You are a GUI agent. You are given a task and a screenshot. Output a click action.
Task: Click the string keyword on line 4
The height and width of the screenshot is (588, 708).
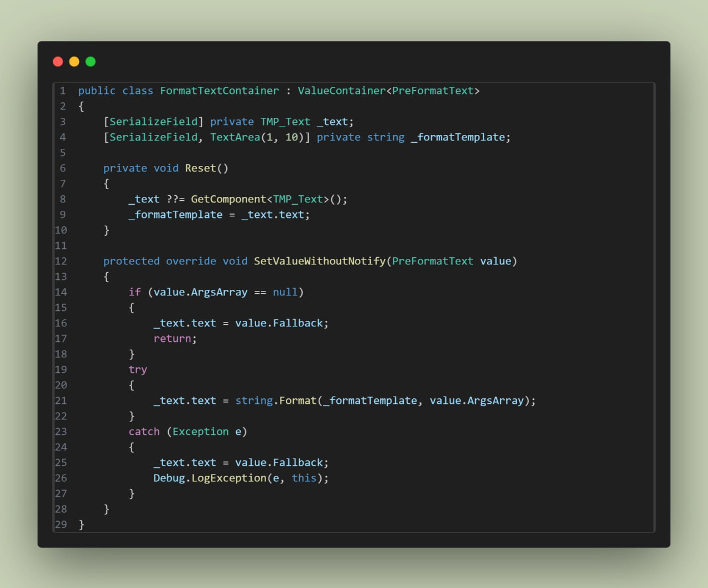(386, 137)
